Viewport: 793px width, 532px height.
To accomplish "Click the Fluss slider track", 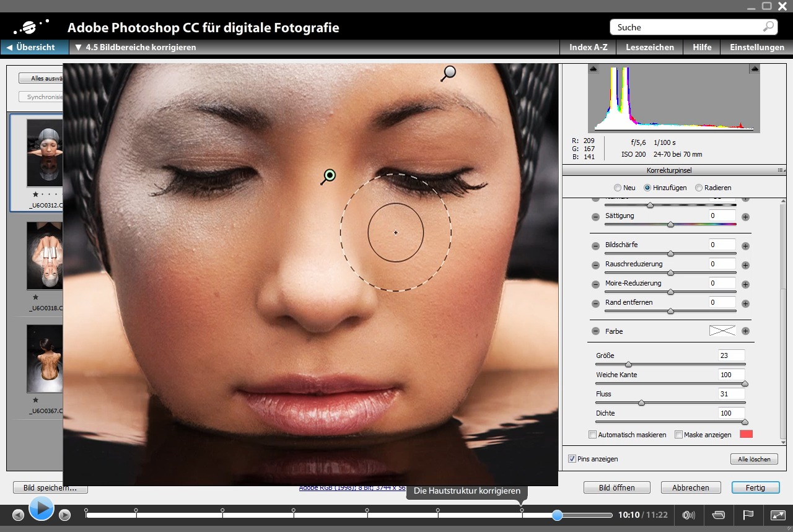I will coord(670,403).
